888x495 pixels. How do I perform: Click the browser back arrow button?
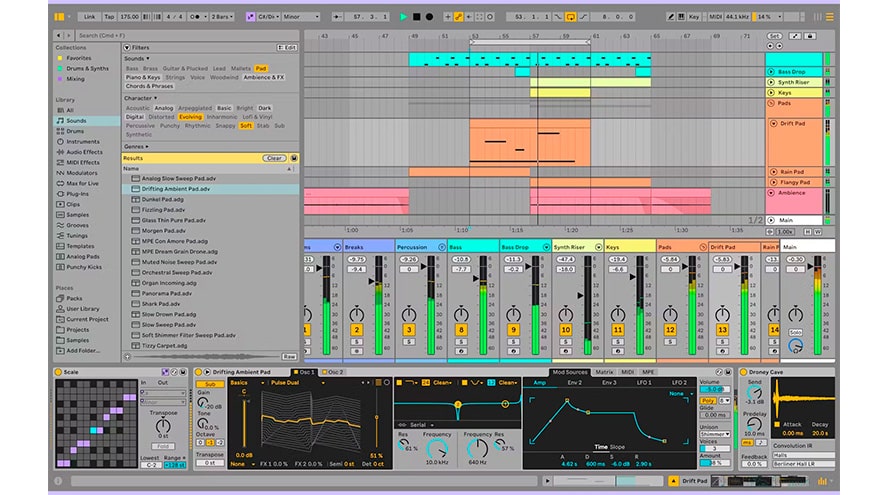59,36
